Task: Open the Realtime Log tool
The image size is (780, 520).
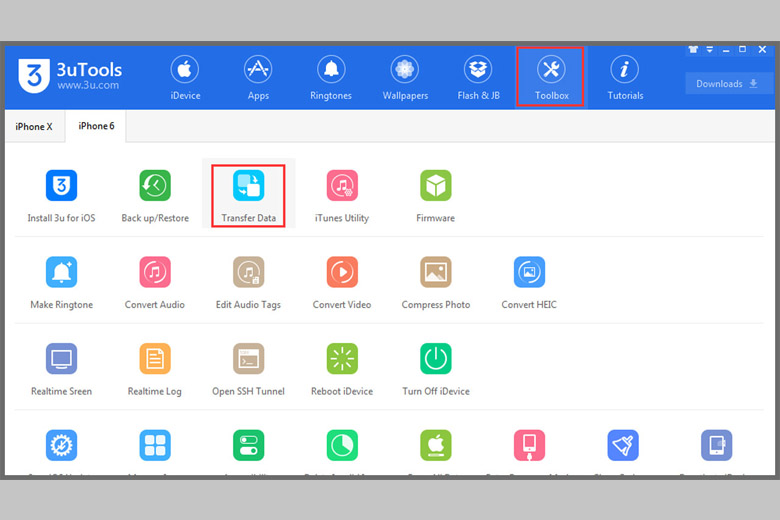Action: pyautogui.click(x=155, y=369)
